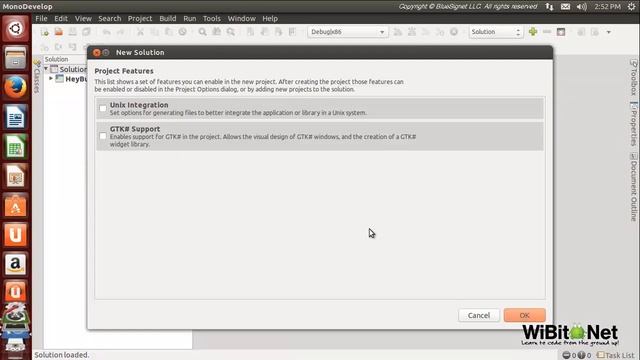
Task: Open the Run menu
Action: 190,18
